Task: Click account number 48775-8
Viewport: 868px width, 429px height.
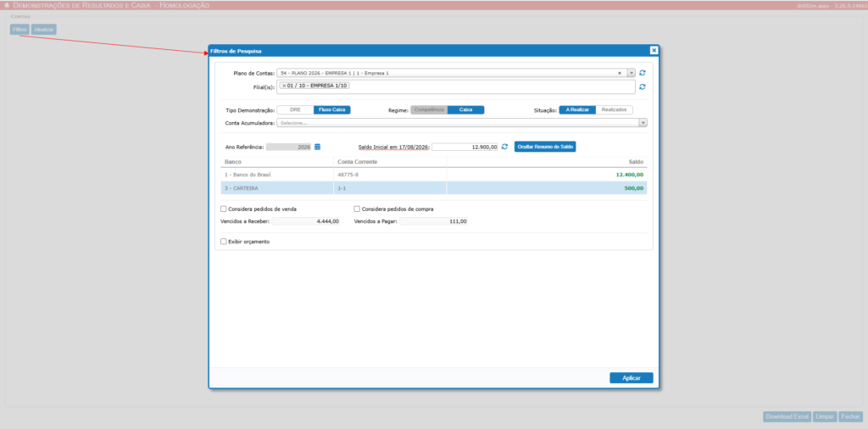Action: 348,175
